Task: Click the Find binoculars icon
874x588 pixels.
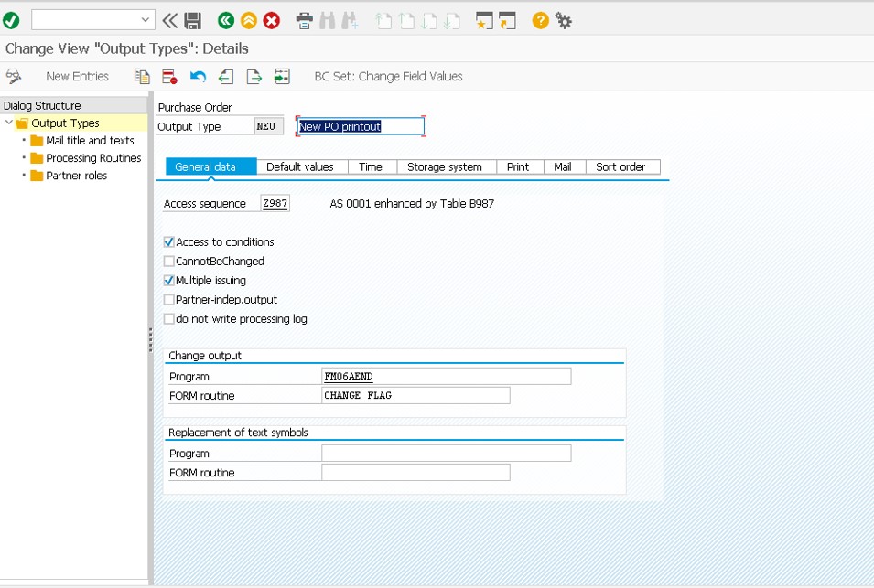Action: [x=328, y=21]
